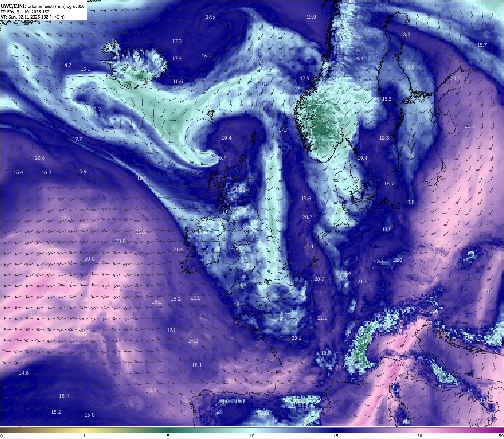Click the 18.7 value on the map
The height and width of the screenshot is (439, 504).
389,183
